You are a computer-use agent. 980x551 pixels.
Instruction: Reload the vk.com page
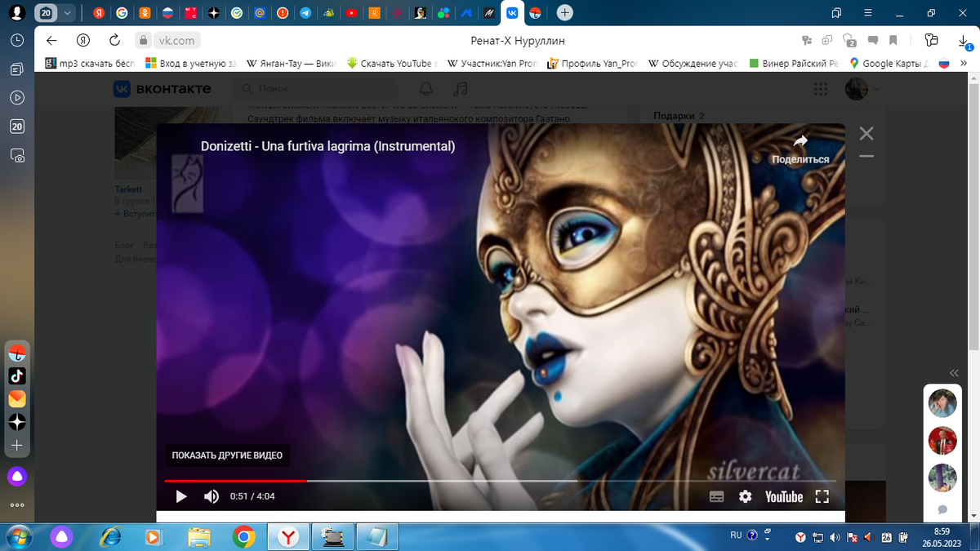(115, 41)
